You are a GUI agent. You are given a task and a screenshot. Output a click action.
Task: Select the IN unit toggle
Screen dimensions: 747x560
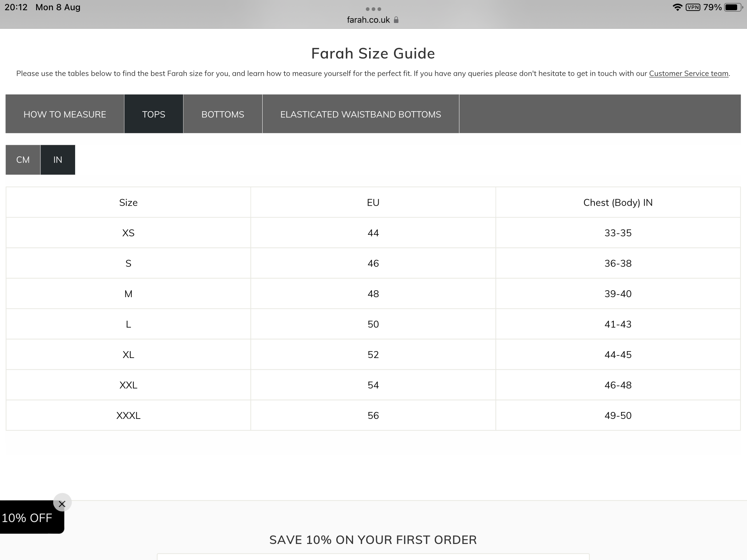coord(58,160)
